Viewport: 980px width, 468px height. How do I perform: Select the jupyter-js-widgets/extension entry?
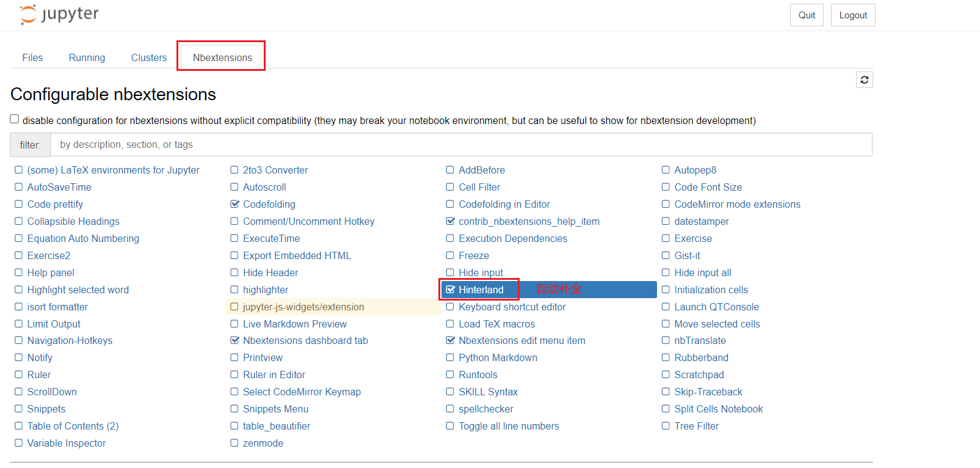303,307
